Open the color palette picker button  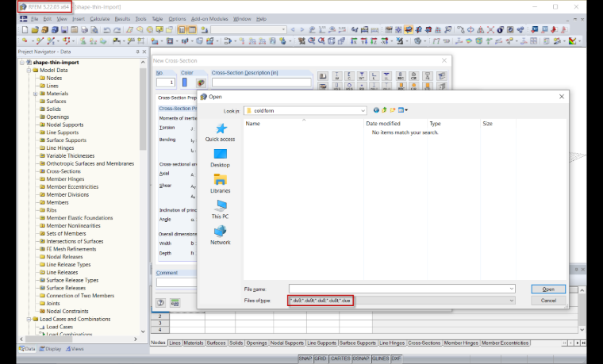tap(201, 82)
